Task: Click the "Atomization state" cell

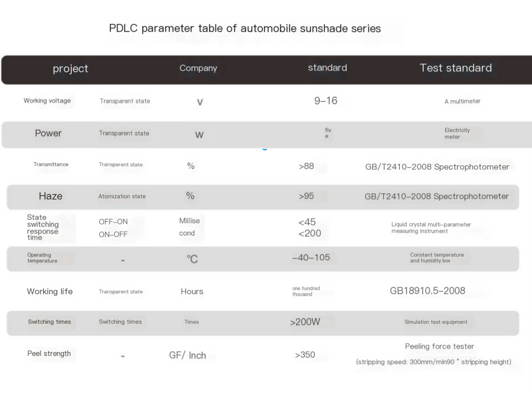Action: [x=122, y=196]
